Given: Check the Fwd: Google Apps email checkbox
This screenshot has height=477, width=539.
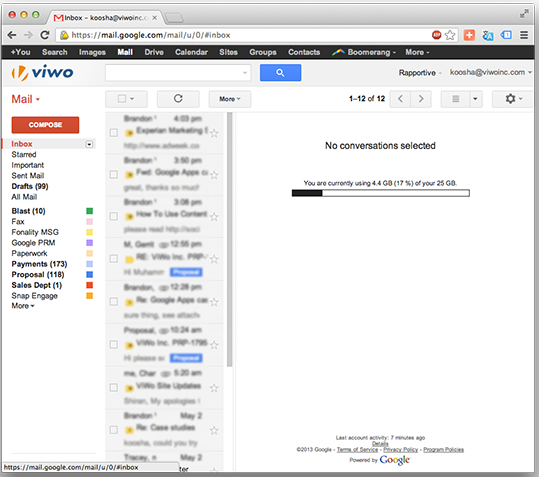Looking at the screenshot, I should pos(113,175).
